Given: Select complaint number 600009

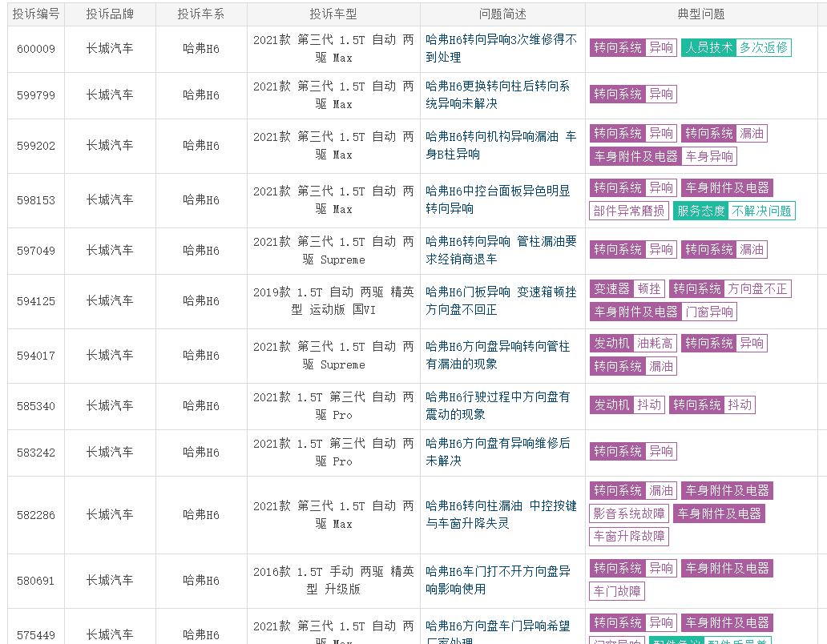Looking at the screenshot, I should pos(36,49).
